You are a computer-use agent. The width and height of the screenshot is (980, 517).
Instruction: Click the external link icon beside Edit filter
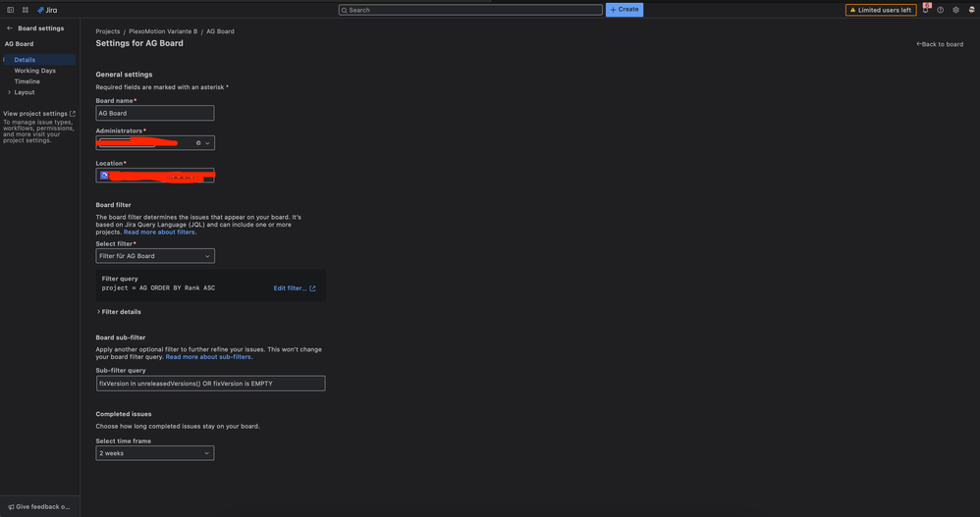[x=312, y=288]
